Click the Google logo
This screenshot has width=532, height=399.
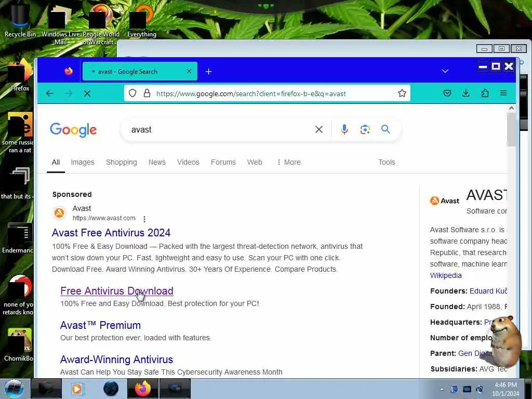(x=73, y=130)
